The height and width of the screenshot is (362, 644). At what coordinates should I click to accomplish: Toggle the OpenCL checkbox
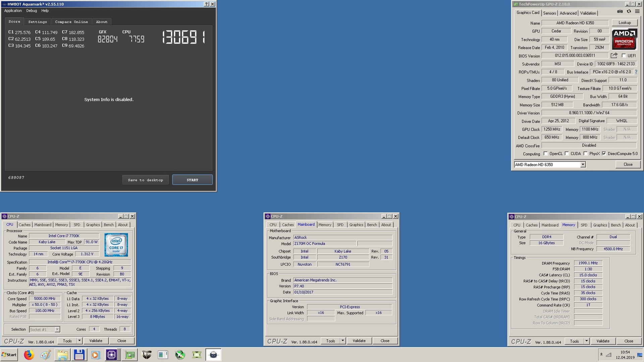[x=545, y=154]
